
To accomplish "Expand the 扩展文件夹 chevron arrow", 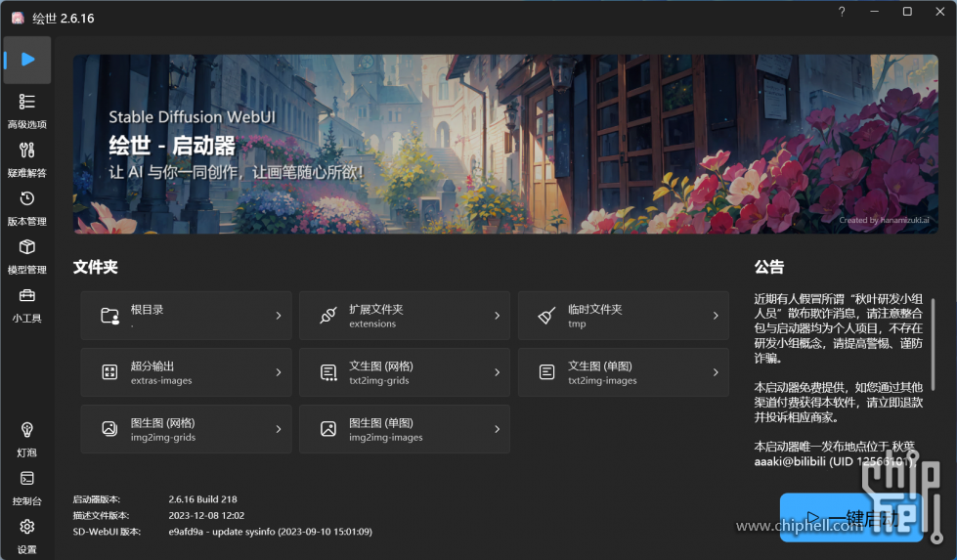I will [497, 316].
